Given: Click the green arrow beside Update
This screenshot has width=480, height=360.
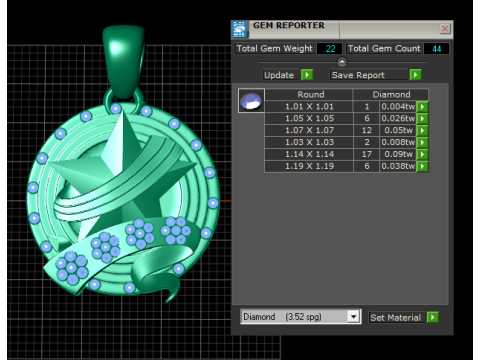Looking at the screenshot, I should point(307,75).
